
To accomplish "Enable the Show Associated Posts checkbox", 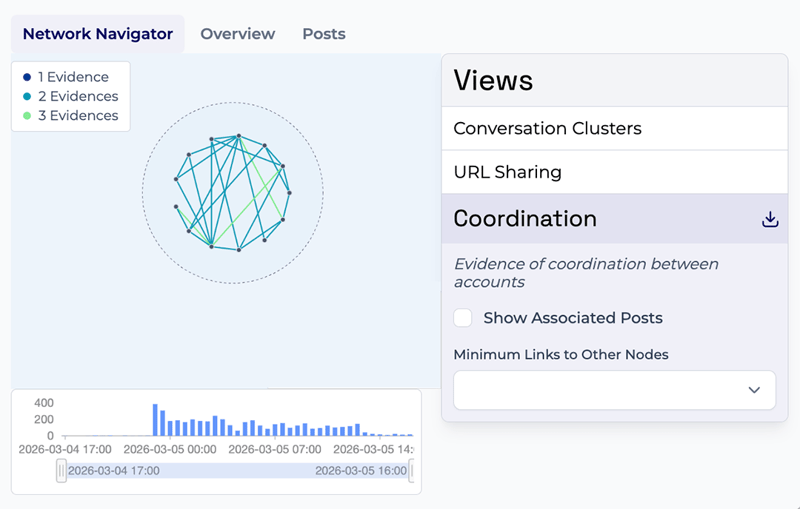I will pos(463,318).
